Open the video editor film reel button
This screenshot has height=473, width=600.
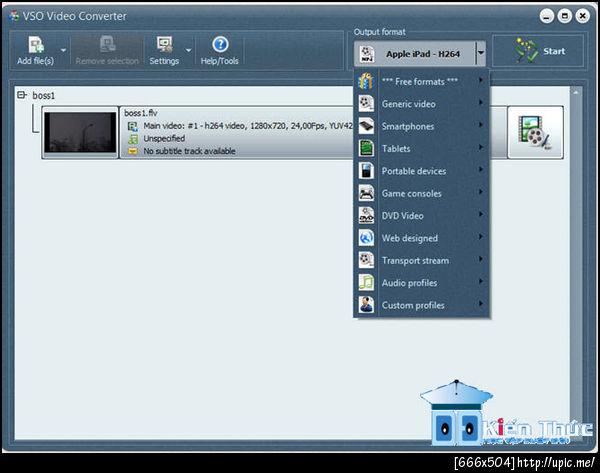click(535, 132)
